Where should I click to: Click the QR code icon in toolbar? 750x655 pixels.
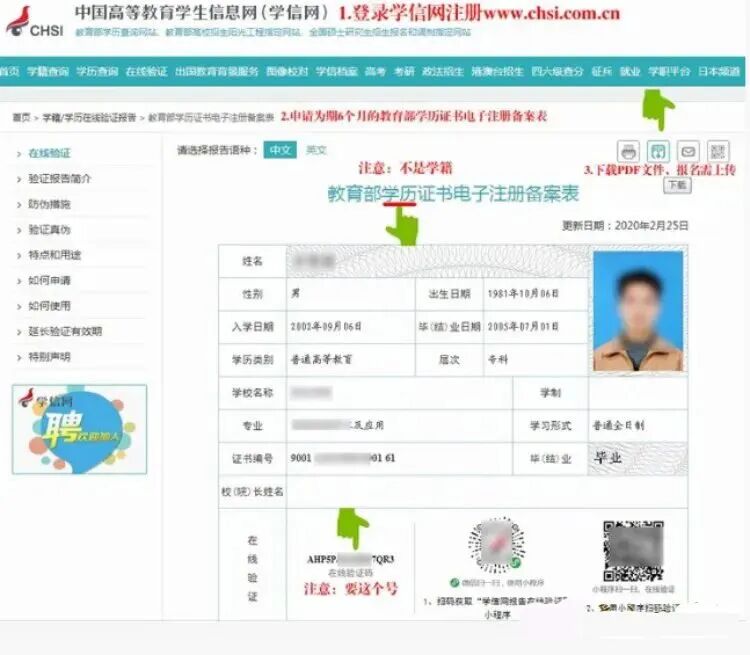point(717,152)
